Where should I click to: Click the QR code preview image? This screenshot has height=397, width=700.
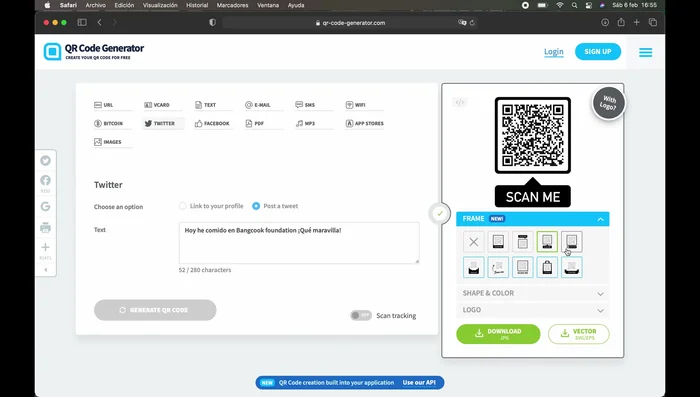(x=533, y=135)
